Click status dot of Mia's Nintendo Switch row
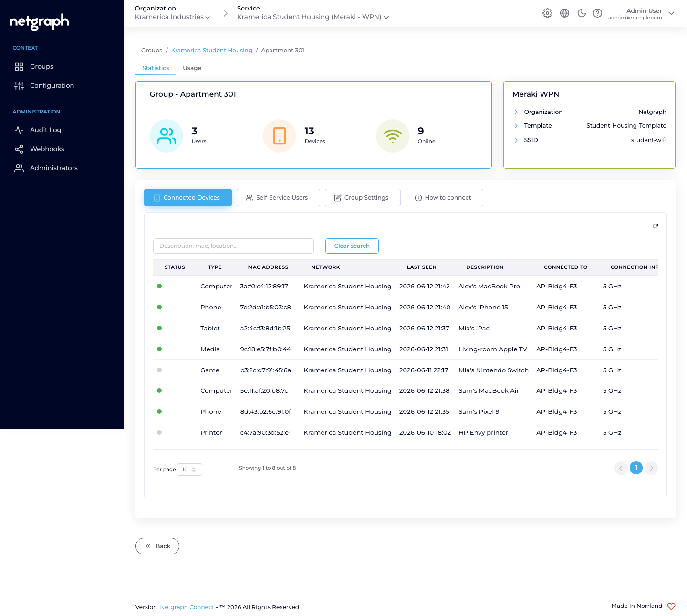The height and width of the screenshot is (616, 687). [x=159, y=370]
